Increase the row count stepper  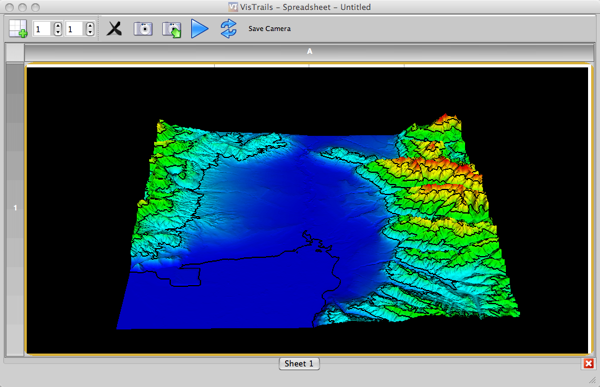coord(58,26)
